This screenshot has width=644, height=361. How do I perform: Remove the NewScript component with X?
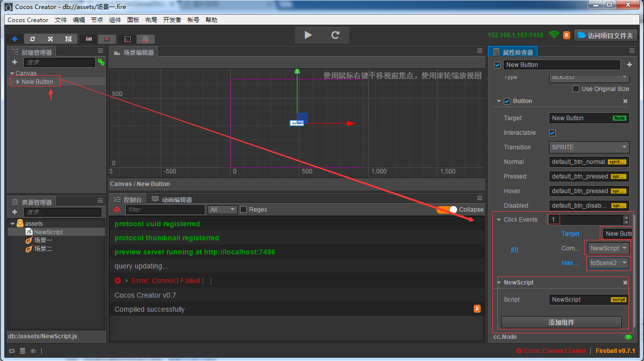click(x=625, y=283)
